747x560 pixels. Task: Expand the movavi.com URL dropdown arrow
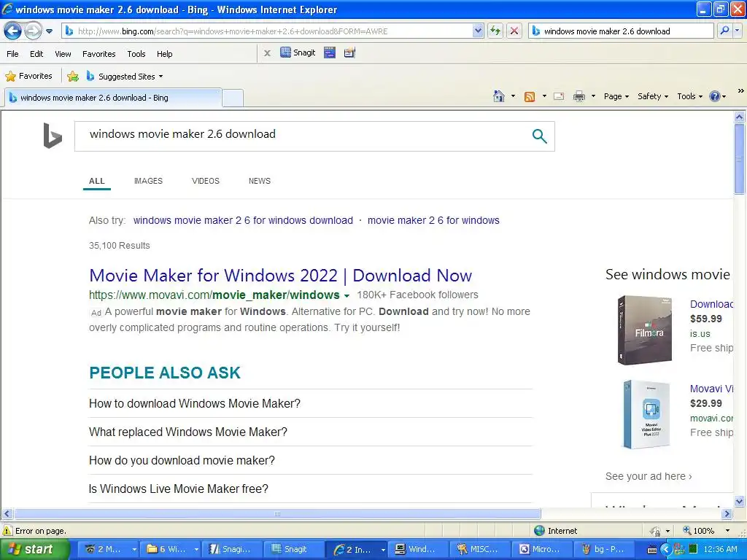point(347,296)
